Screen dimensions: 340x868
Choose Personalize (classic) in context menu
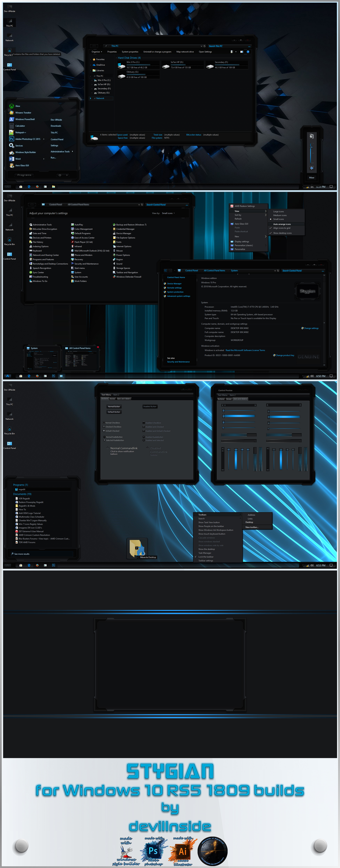[x=249, y=245]
